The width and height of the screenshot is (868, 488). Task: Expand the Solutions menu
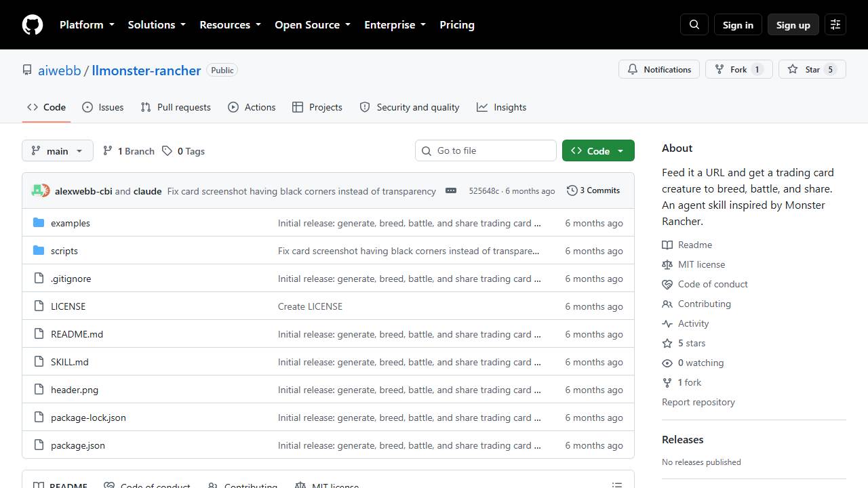pos(157,24)
